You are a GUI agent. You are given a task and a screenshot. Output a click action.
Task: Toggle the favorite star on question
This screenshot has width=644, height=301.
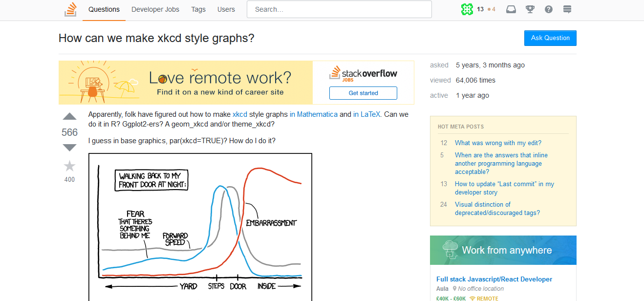70,166
